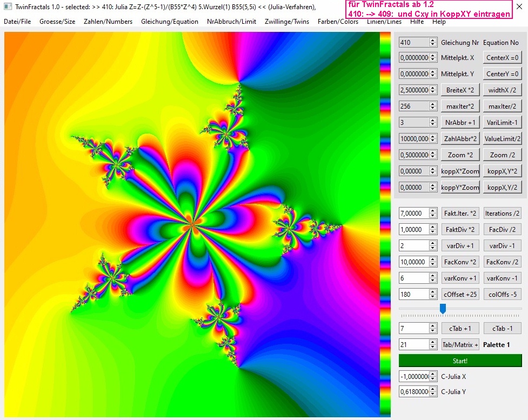Open the Zahlen/Numbers menu
The width and height of the screenshot is (528, 420).
click(108, 22)
